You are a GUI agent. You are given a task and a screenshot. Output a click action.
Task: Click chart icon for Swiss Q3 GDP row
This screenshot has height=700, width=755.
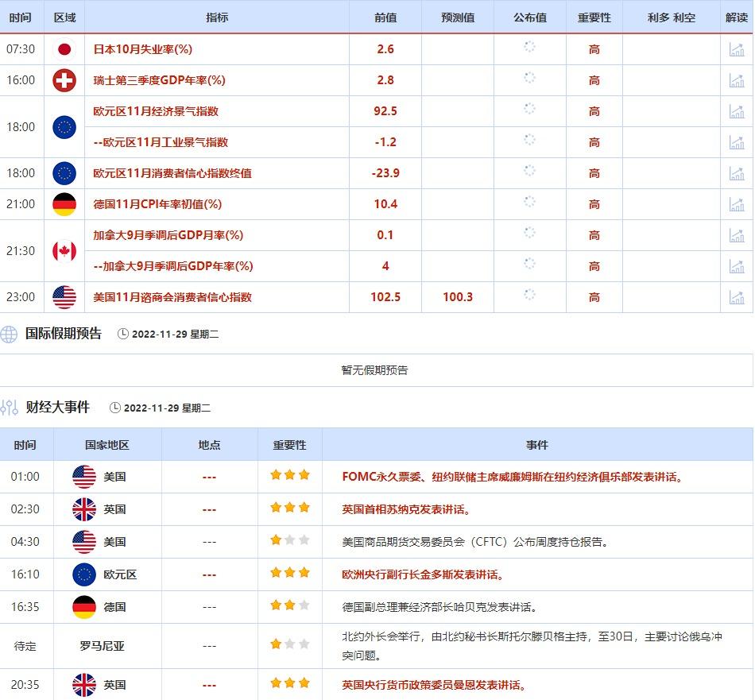[x=737, y=80]
